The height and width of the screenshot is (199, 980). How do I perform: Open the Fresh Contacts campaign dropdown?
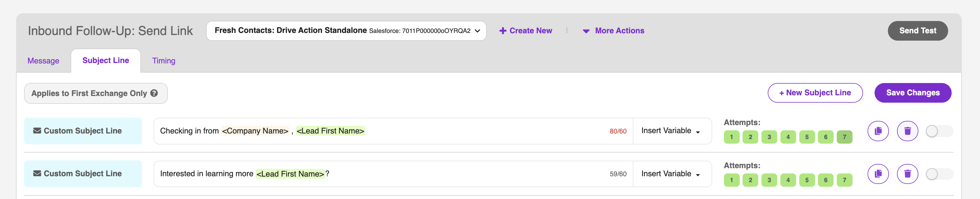(x=346, y=31)
